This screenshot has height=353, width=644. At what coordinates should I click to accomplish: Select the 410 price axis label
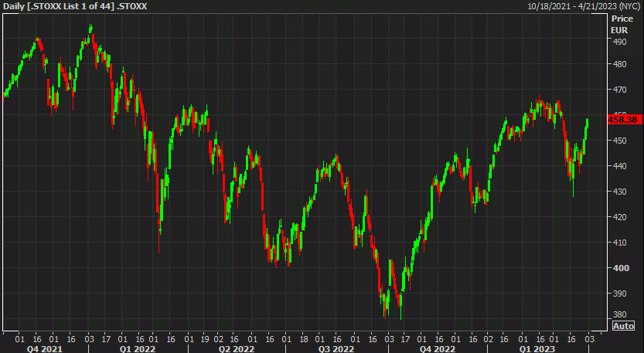tap(619, 243)
